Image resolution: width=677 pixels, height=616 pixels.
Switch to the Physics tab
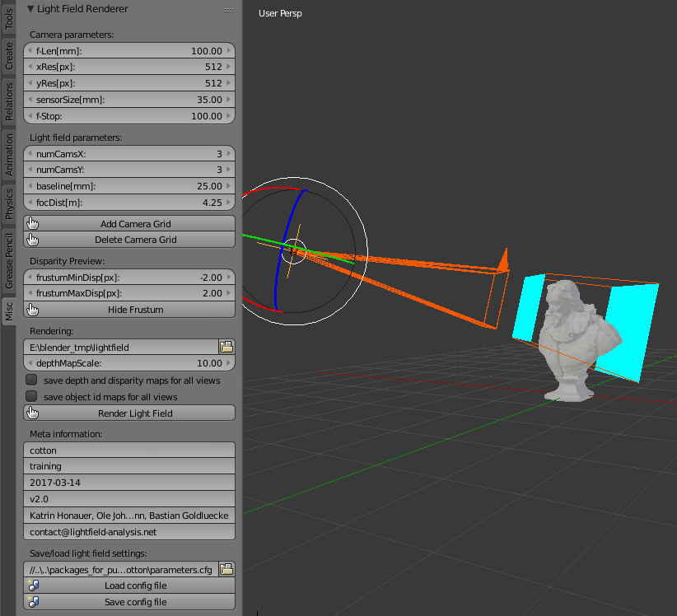[x=8, y=203]
